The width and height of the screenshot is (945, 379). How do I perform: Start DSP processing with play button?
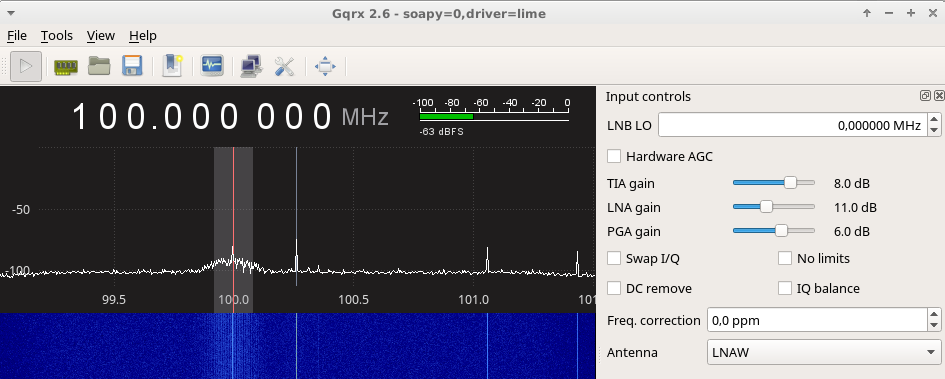pyautogui.click(x=26, y=66)
